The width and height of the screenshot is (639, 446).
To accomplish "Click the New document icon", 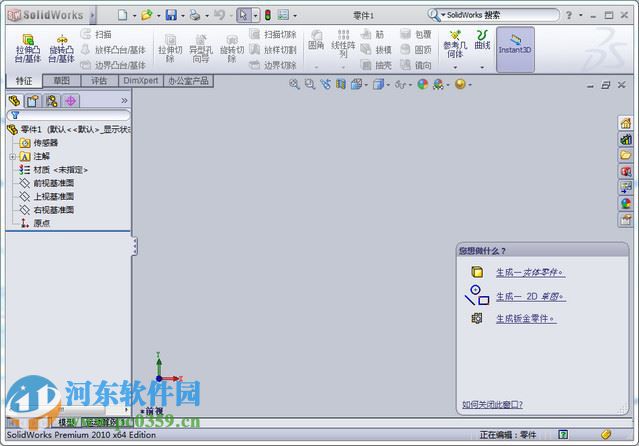I will (x=122, y=15).
